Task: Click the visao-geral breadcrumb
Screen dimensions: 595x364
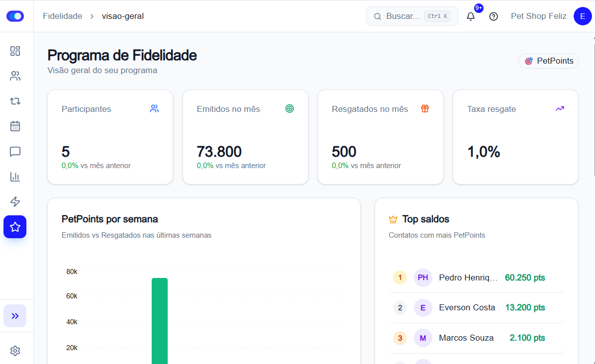Action: [x=122, y=16]
